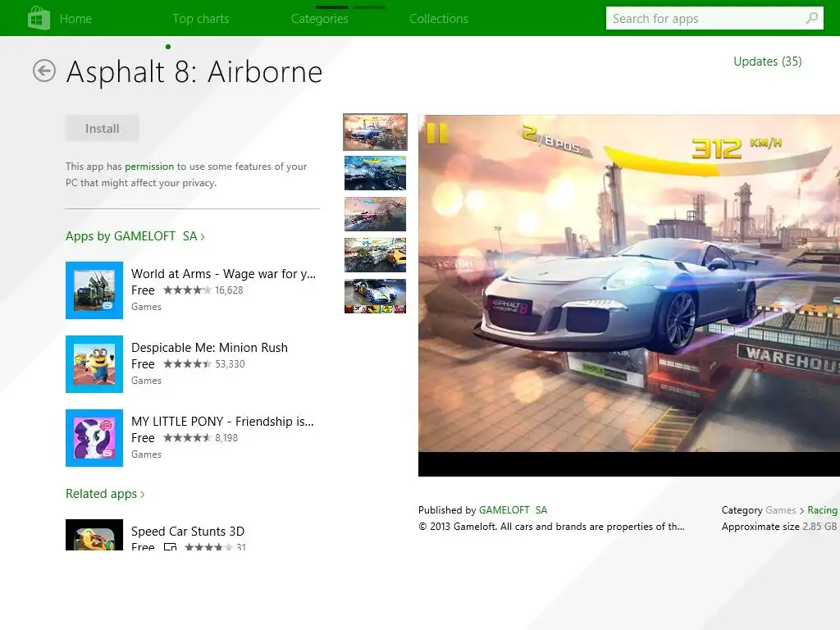Image resolution: width=840 pixels, height=630 pixels.
Task: Click the Install button
Action: coord(103,129)
